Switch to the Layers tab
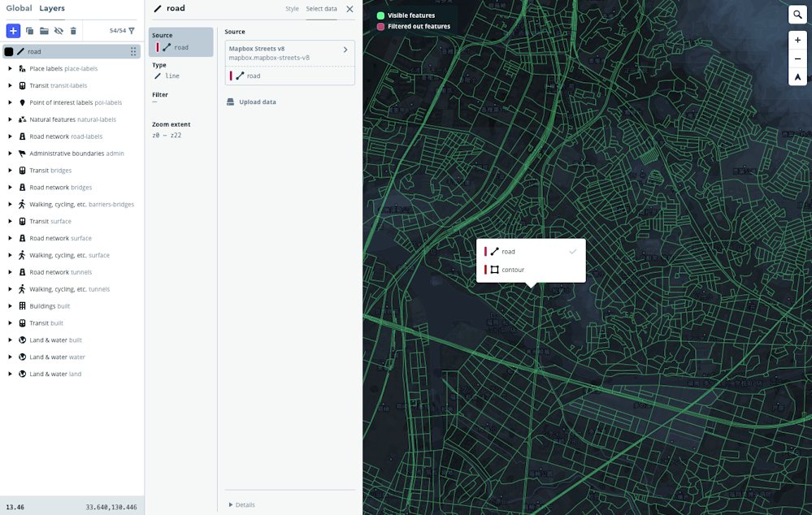Viewport: 812px width, 515px height. click(52, 8)
